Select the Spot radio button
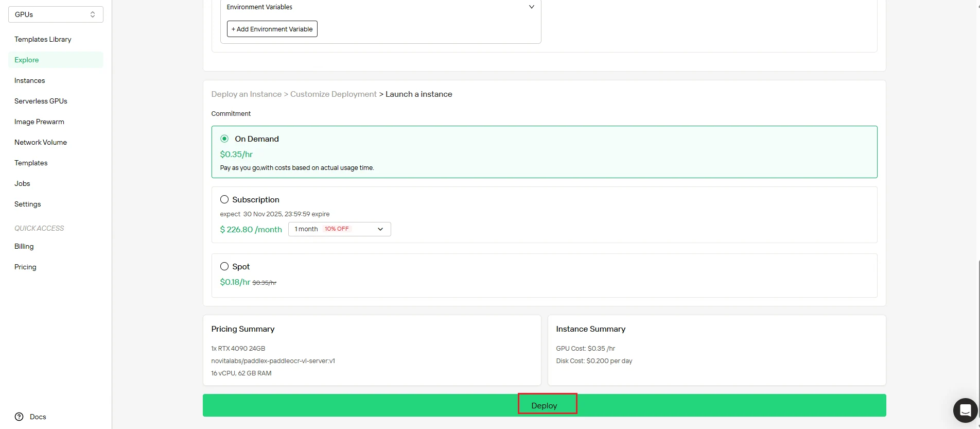The image size is (980, 429). (224, 266)
